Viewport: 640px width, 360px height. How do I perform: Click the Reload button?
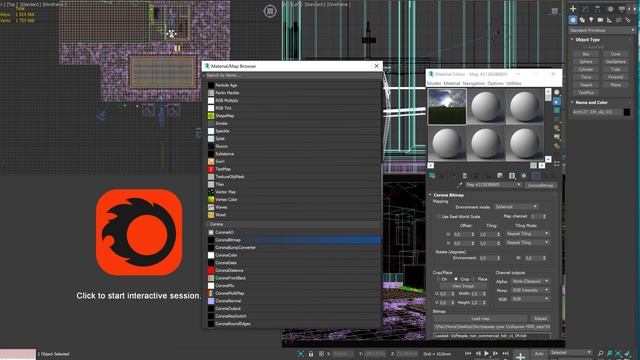pyautogui.click(x=540, y=318)
